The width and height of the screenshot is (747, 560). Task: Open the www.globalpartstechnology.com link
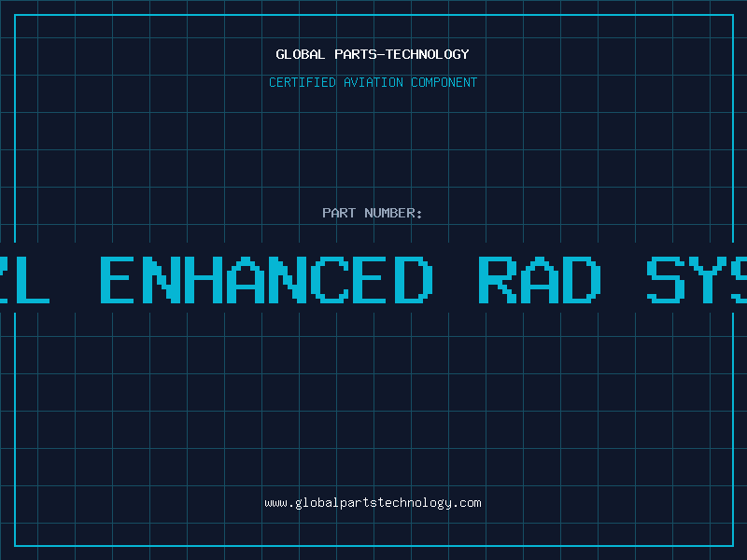[373, 503]
